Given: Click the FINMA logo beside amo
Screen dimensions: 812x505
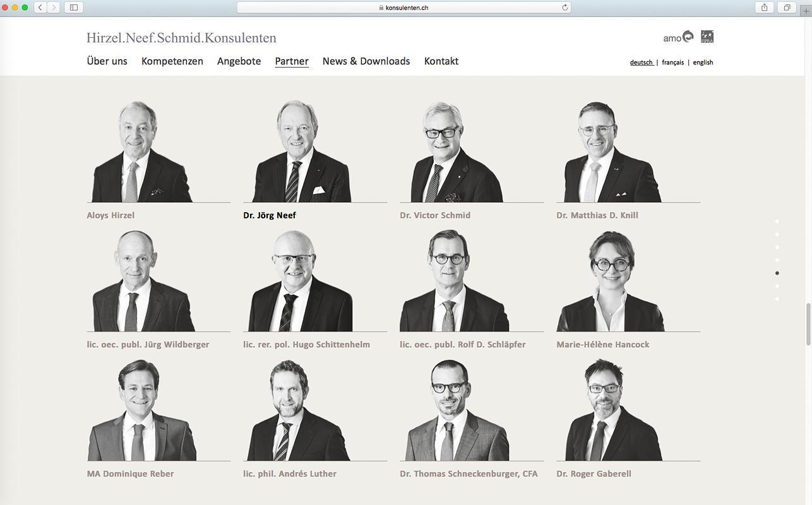Looking at the screenshot, I should 707,37.
